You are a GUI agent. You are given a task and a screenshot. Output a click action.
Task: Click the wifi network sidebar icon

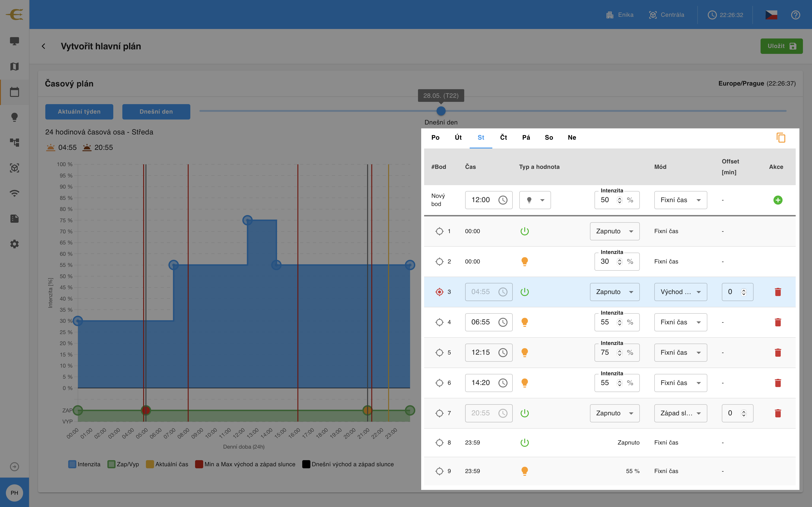[x=14, y=193]
